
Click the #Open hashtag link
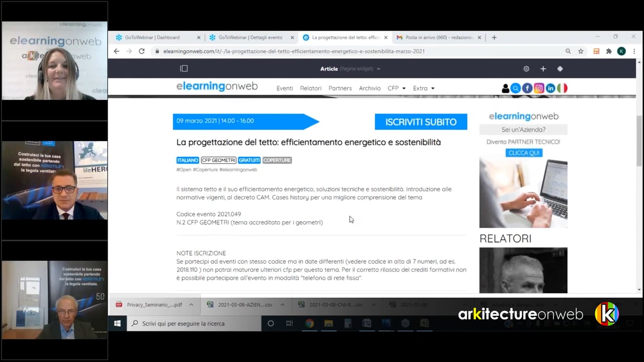pyautogui.click(x=184, y=169)
